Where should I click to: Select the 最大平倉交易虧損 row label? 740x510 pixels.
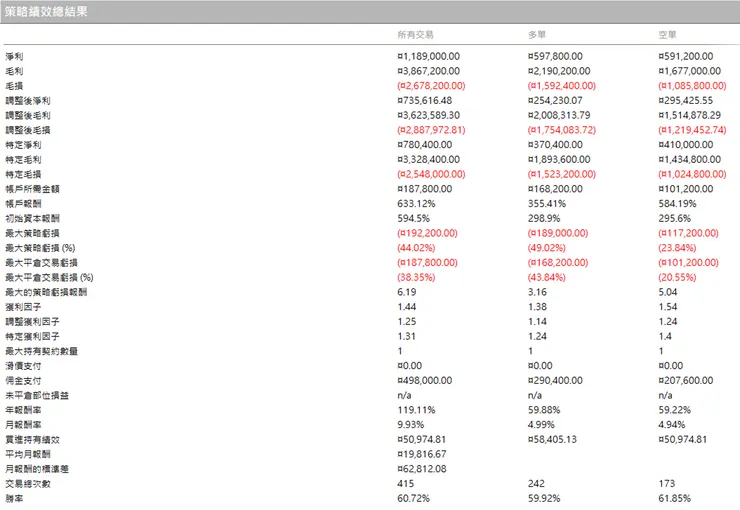(x=42, y=263)
